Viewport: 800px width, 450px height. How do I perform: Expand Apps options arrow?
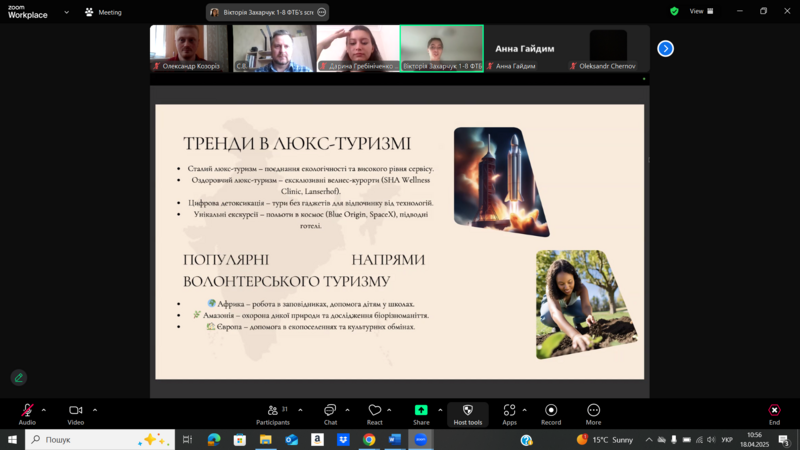pos(524,410)
